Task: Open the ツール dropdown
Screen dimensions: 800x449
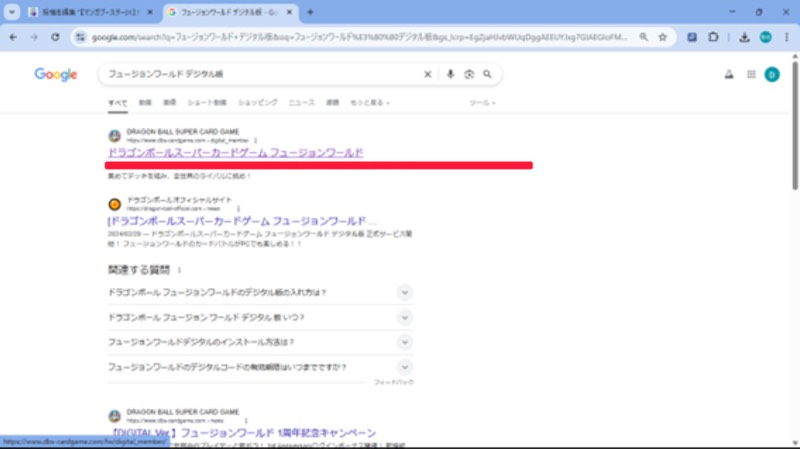Action: pos(482,103)
